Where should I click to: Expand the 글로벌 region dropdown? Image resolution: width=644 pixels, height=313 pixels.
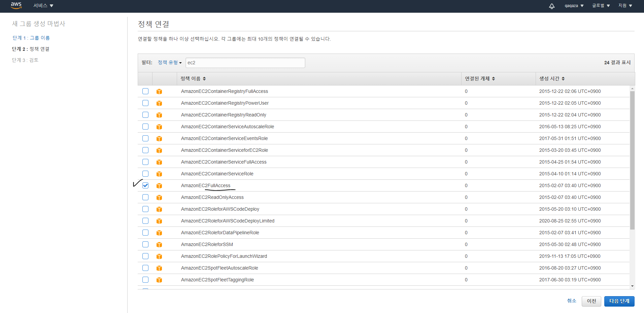pos(601,6)
